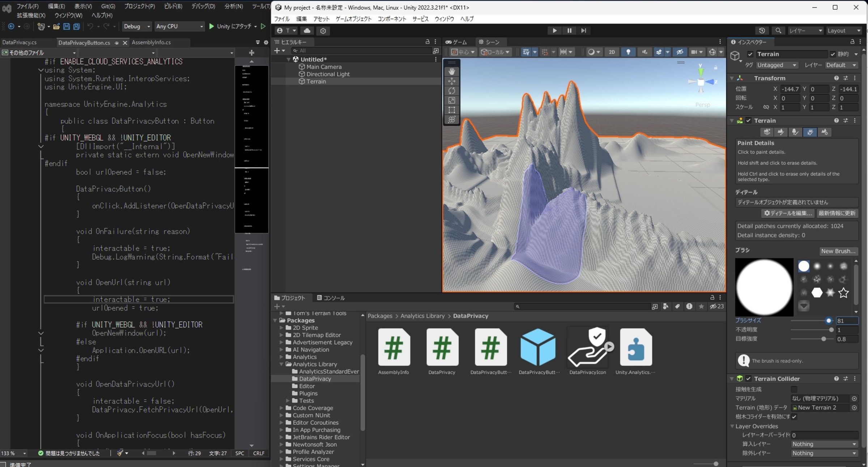Toggle the Terrain object's active checkbox
Screen dimensions: 868x467
pyautogui.click(x=750, y=54)
